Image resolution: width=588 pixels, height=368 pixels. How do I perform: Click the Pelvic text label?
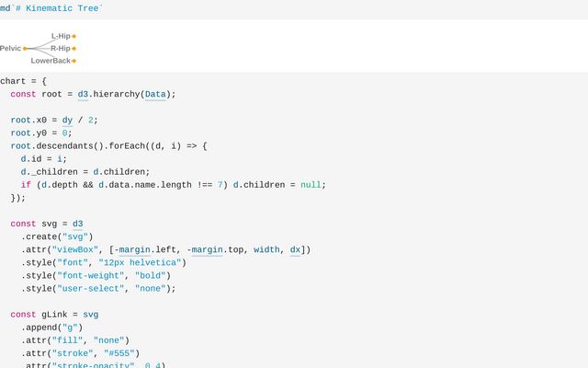pos(10,49)
